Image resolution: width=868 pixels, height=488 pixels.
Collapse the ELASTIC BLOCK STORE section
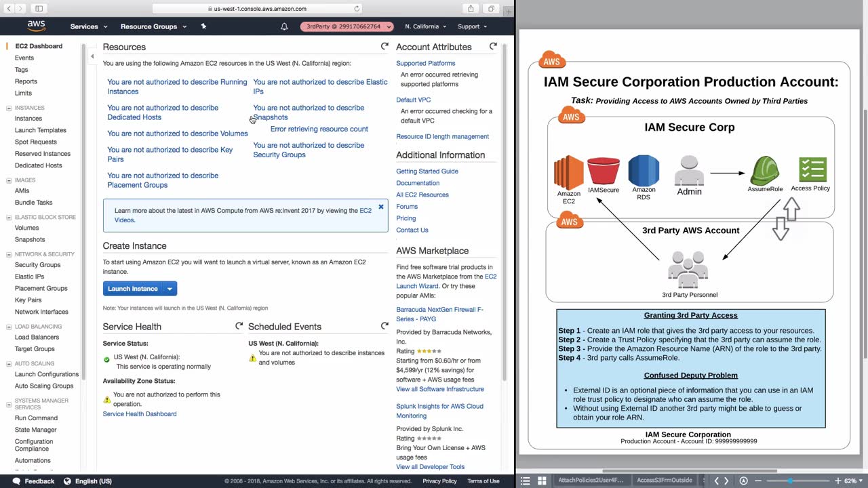(9, 218)
